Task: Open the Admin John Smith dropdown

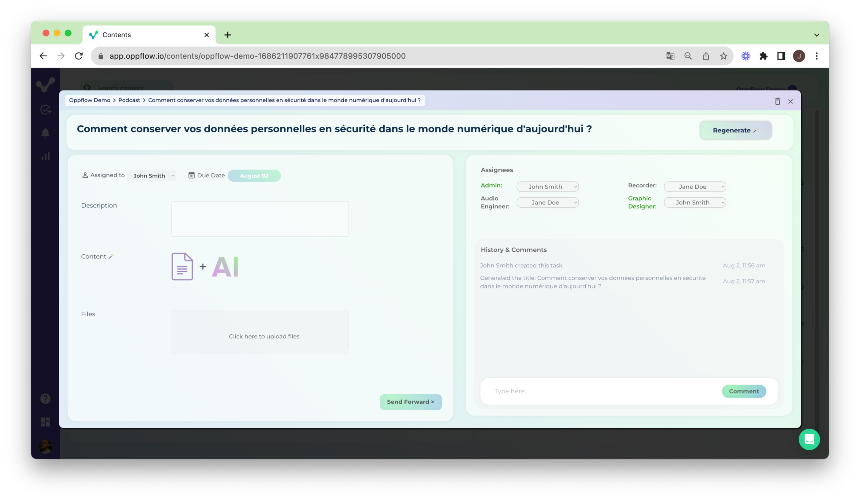Action: 547,187
